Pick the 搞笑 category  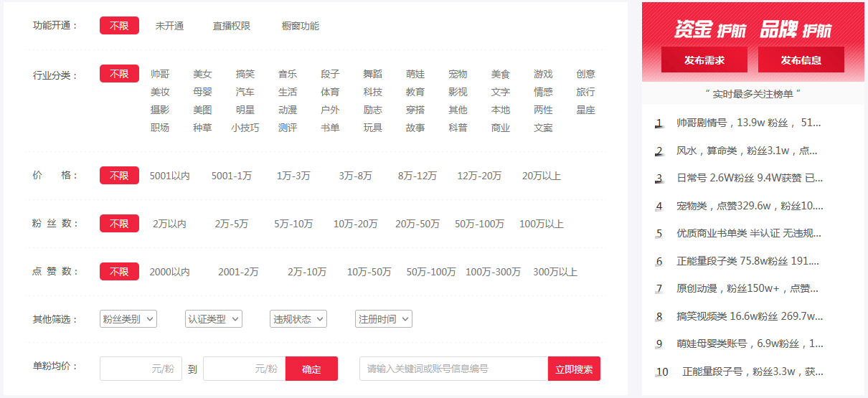tap(245, 74)
